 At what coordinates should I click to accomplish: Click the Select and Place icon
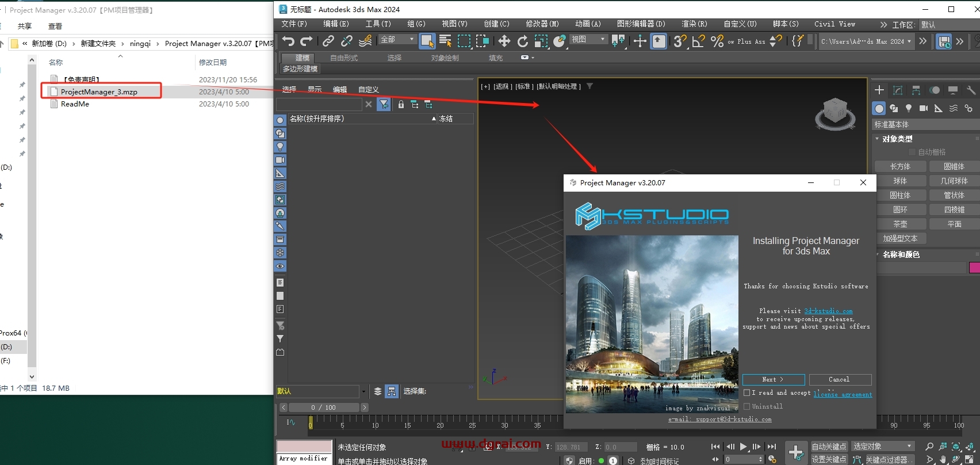(x=560, y=41)
